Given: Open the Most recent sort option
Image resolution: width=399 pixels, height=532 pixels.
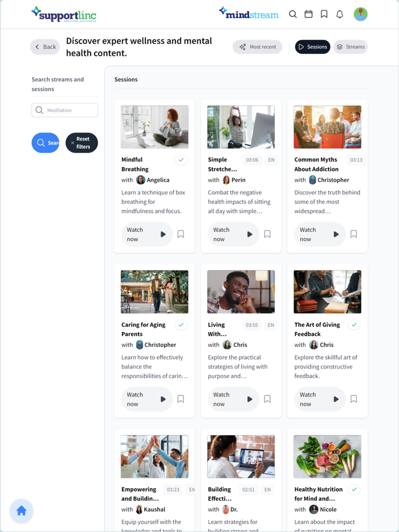Looking at the screenshot, I should click(258, 47).
